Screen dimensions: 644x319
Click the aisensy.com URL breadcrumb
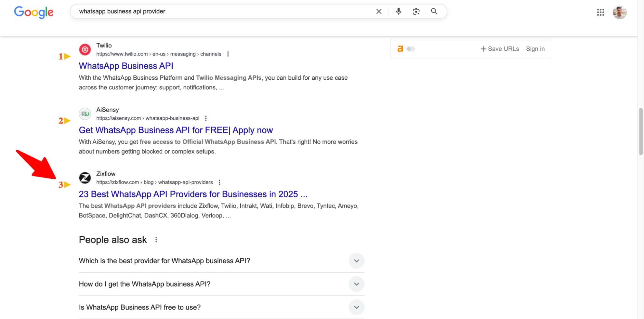148,118
